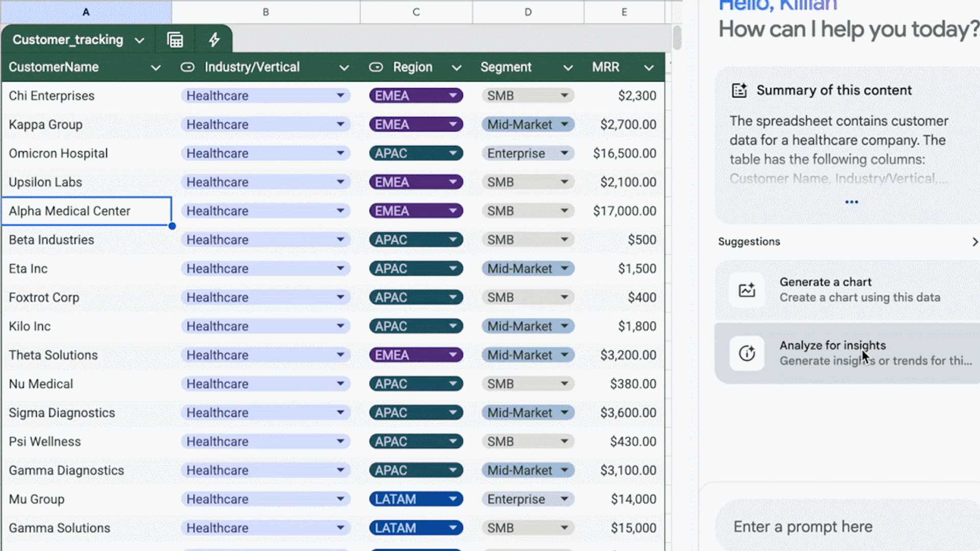
Task: Open Segment chip dropdown for Omicron Hospital
Action: click(x=564, y=153)
